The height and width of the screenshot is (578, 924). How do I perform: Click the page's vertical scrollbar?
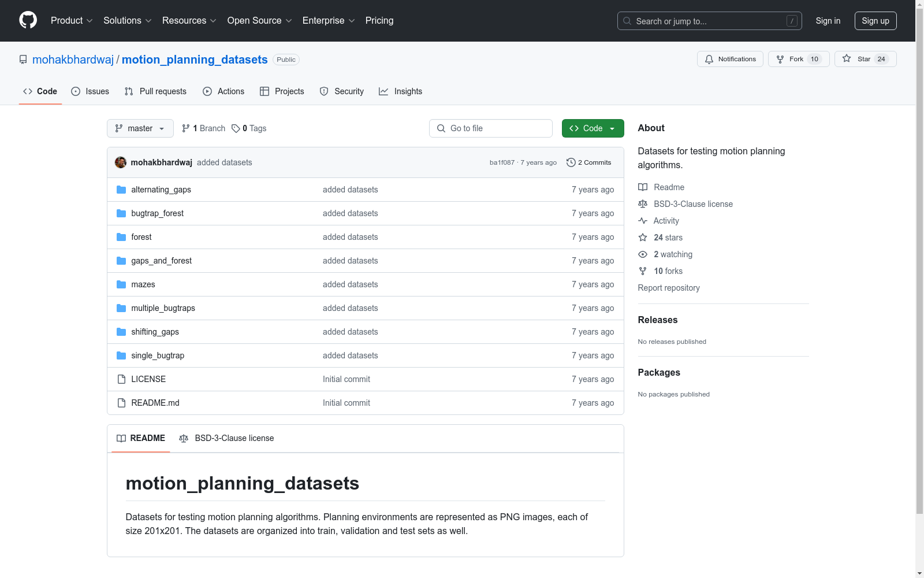point(920,260)
